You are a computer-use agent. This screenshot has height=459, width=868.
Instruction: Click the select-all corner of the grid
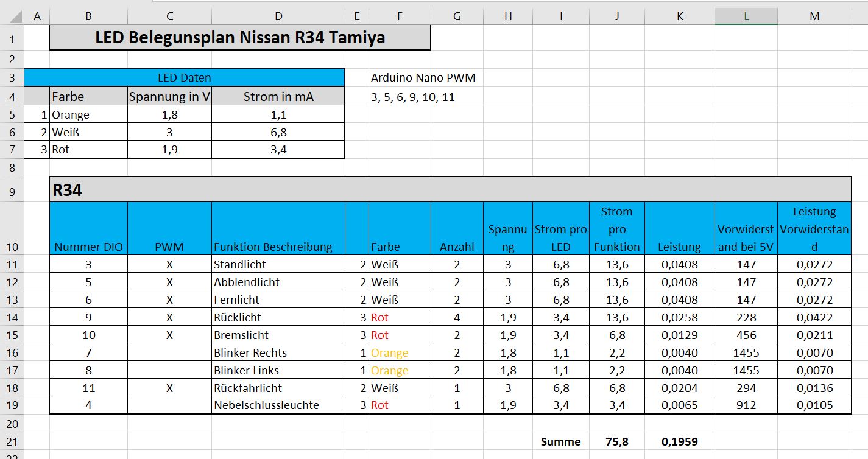12,16
